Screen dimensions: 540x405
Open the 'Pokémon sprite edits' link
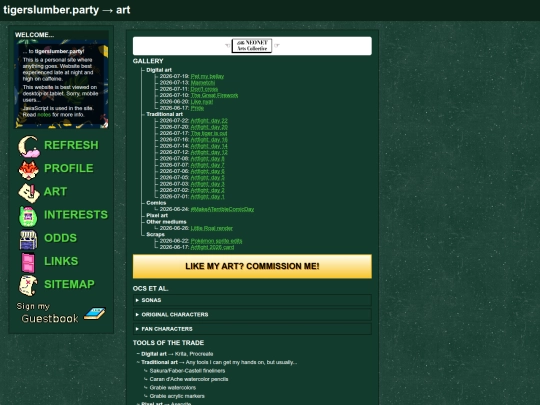(x=216, y=241)
